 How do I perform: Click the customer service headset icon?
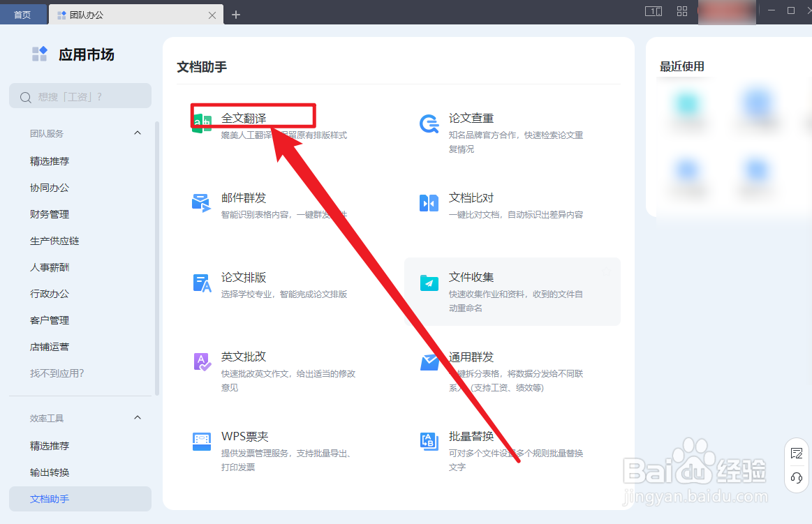pyautogui.click(x=796, y=479)
